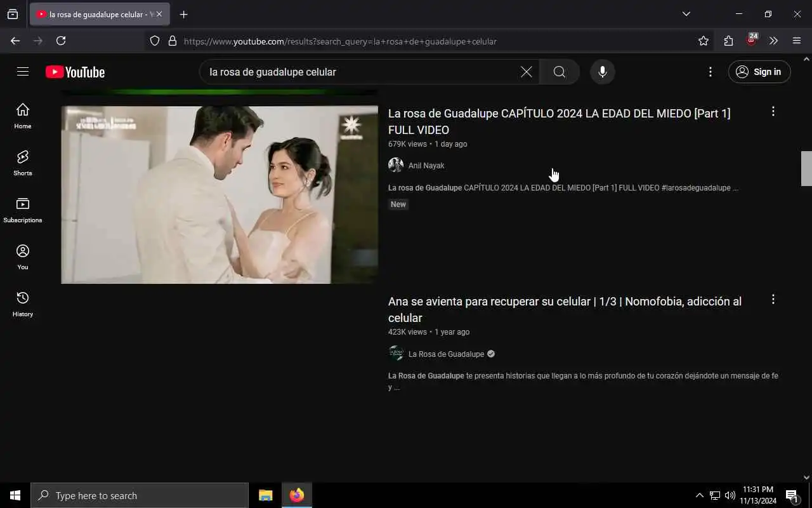Start voice search with the microphone icon
The height and width of the screenshot is (508, 812).
coord(603,72)
